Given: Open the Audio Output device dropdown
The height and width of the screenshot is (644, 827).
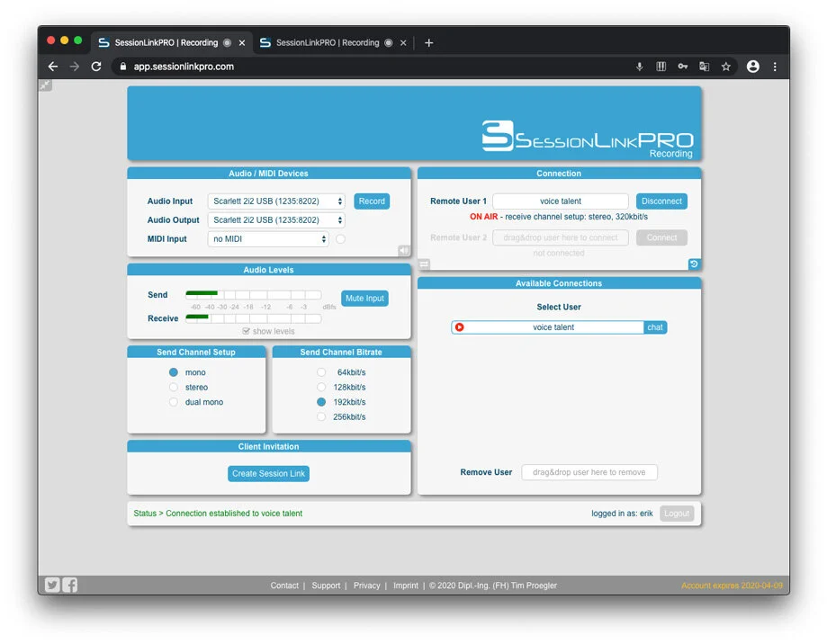Looking at the screenshot, I should pos(274,219).
